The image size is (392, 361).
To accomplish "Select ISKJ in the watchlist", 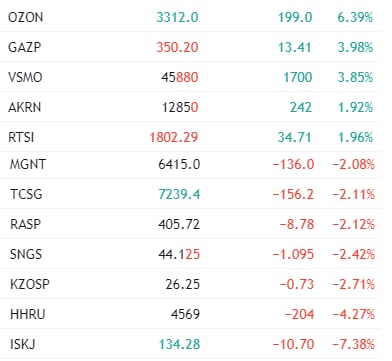I will [x=22, y=344].
